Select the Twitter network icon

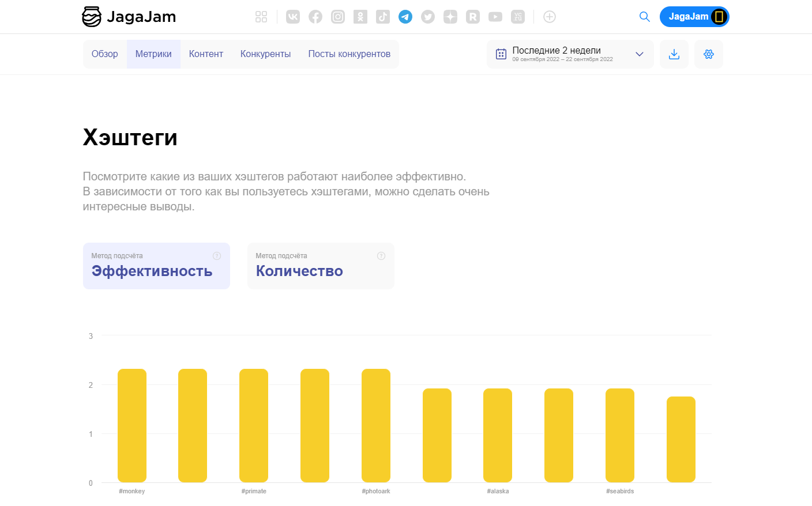tap(428, 17)
